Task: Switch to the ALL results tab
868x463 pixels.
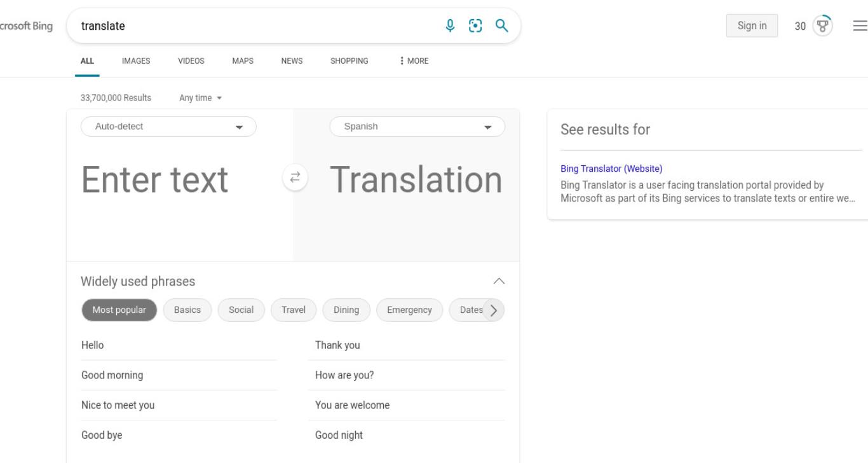Action: tap(87, 61)
